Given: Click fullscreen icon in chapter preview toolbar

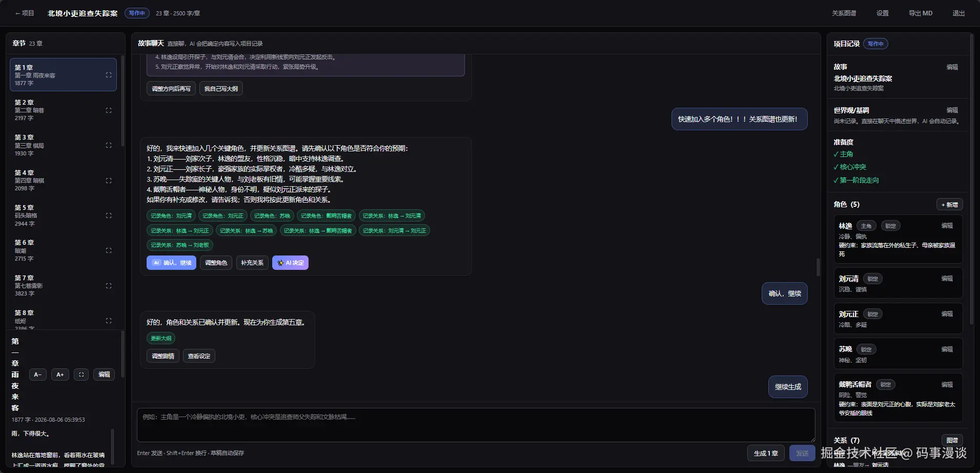Looking at the screenshot, I should [x=81, y=375].
